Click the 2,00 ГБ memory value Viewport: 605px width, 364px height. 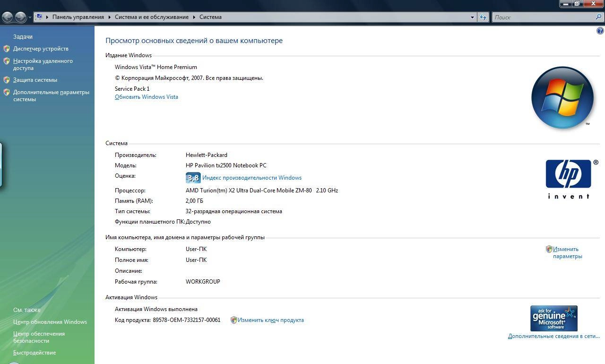(x=194, y=201)
